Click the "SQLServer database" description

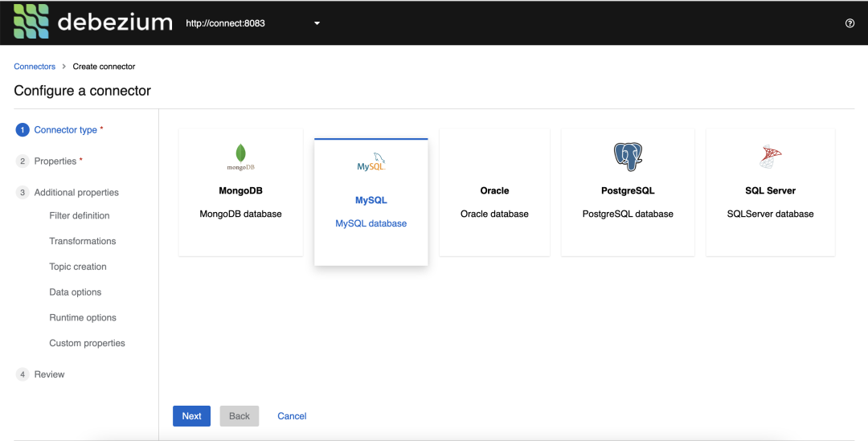[x=770, y=214]
